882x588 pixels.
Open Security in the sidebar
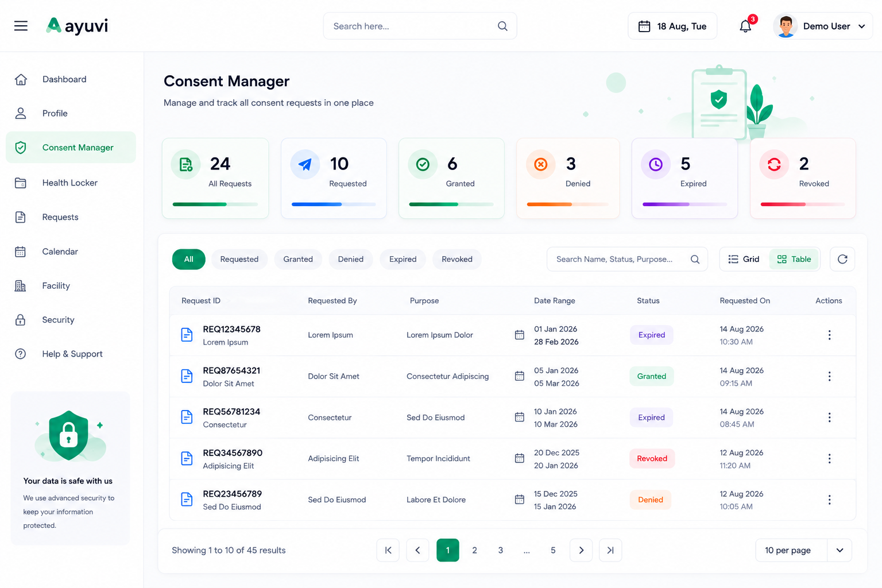click(71, 320)
